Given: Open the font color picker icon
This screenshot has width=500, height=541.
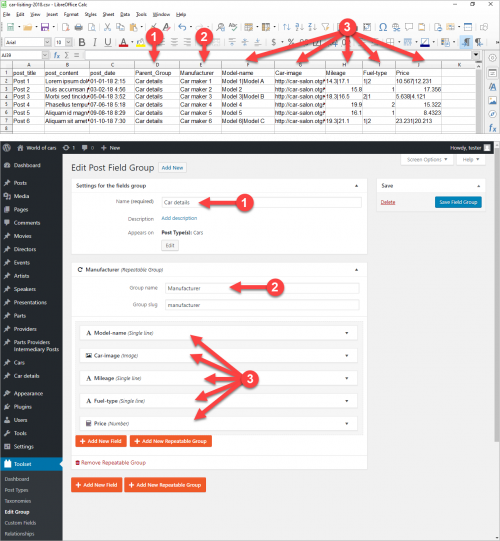Looking at the screenshot, I should (123, 42).
